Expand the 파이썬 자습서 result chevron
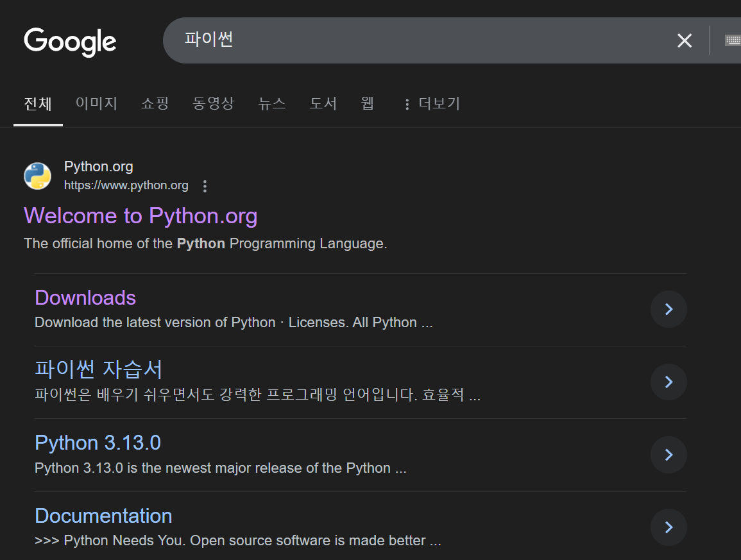Image resolution: width=741 pixels, height=560 pixels. [669, 382]
